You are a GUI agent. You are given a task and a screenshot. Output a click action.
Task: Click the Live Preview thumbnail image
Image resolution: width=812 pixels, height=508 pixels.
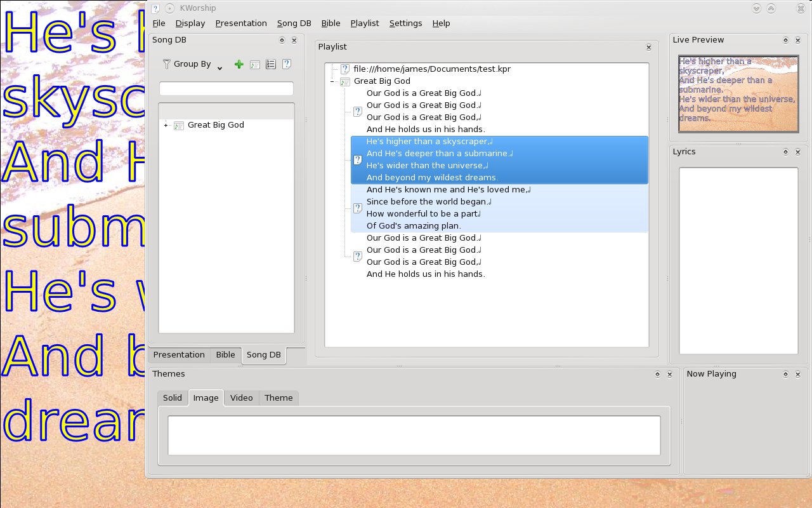(x=738, y=94)
